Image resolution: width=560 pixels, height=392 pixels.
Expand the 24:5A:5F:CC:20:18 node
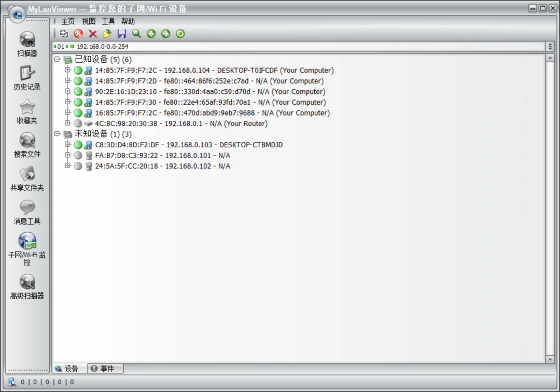[67, 165]
